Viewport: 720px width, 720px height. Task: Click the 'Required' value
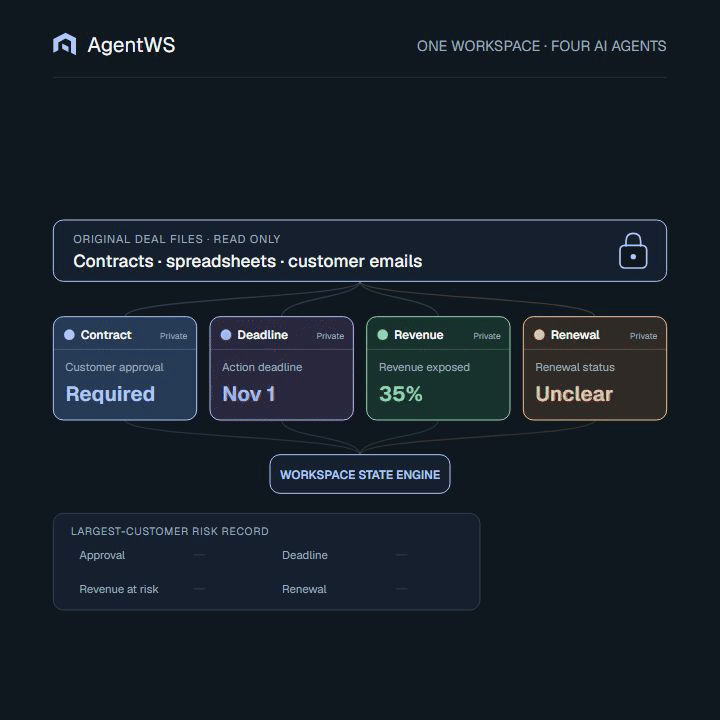point(110,394)
